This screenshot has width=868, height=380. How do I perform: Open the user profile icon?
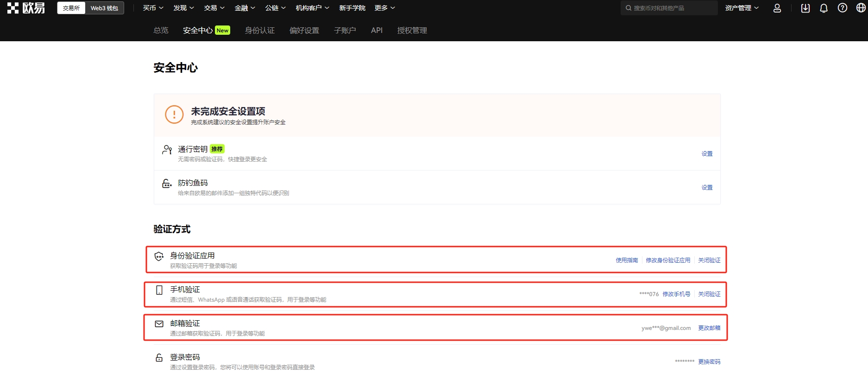point(777,8)
